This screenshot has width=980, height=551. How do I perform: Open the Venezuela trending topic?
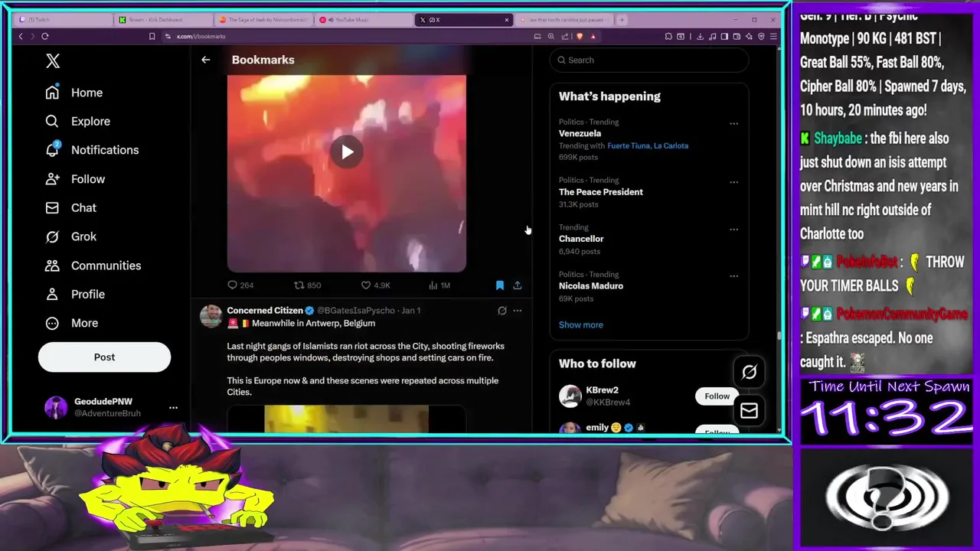[x=580, y=133]
